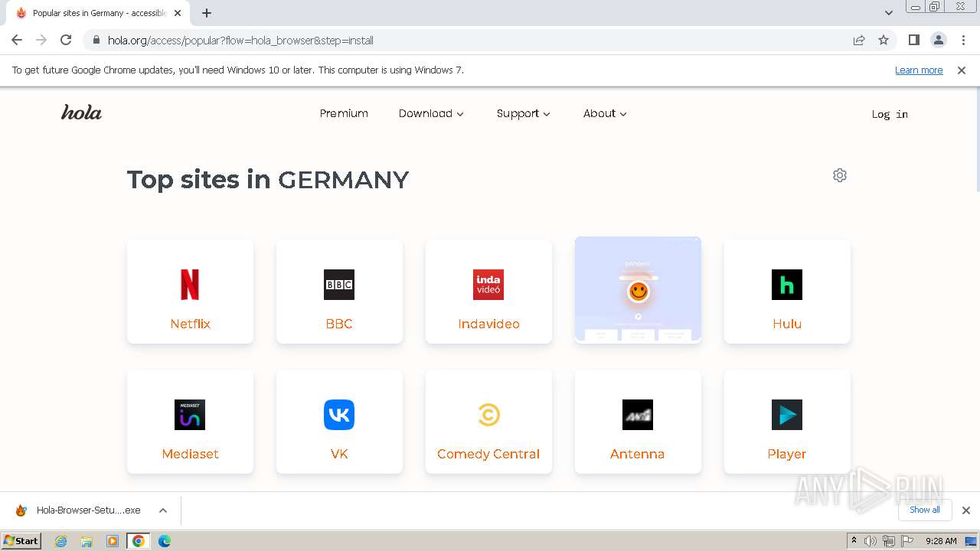The width and height of the screenshot is (980, 551).
Task: Open Microsoft Edge from the taskbar
Action: [165, 541]
